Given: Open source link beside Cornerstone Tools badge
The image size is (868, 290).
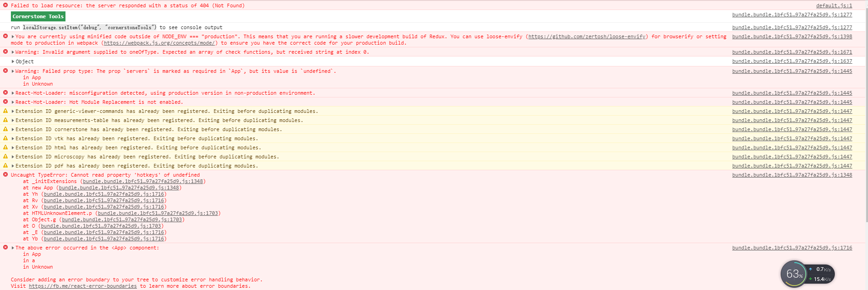Looking at the screenshot, I should coord(792,15).
